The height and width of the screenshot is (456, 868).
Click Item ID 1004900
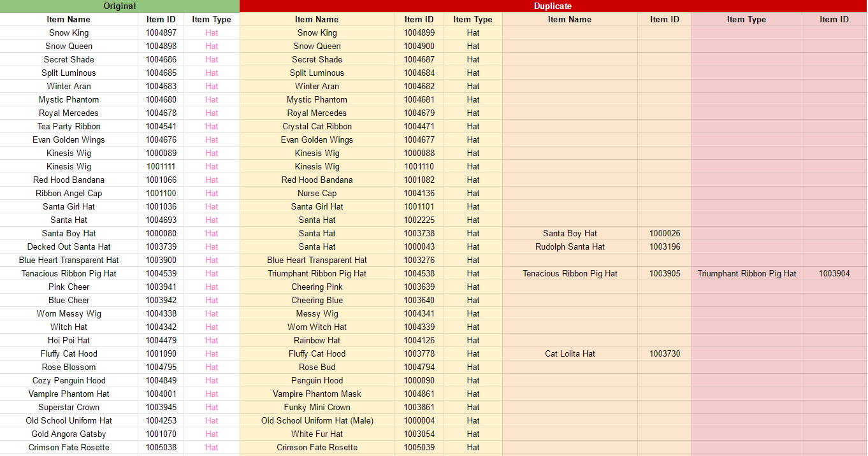(419, 46)
